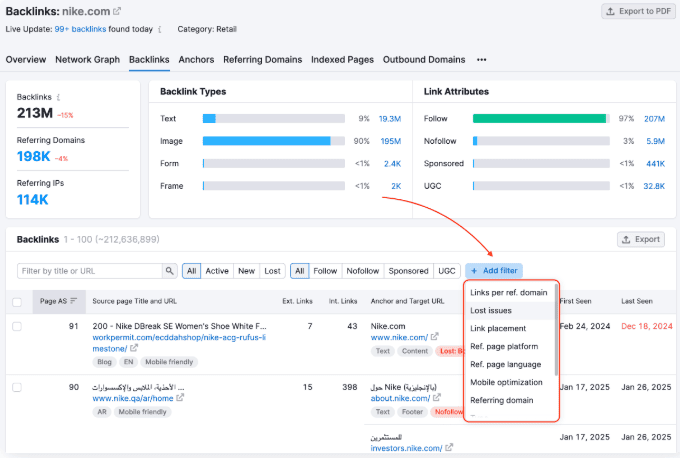Click the search magnifier icon in filter box
Image resolution: width=680 pixels, height=458 pixels.
click(170, 271)
